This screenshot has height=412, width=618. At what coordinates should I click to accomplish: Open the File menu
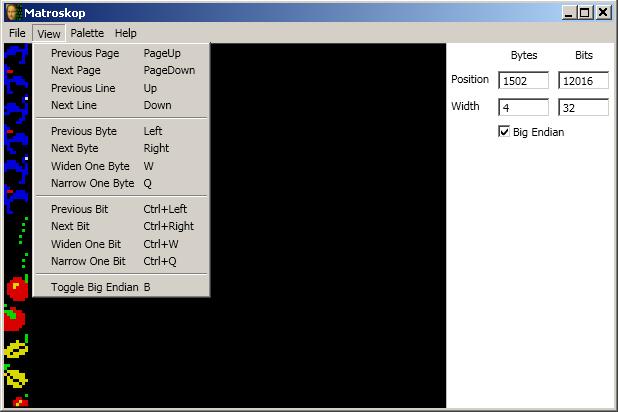tap(17, 33)
